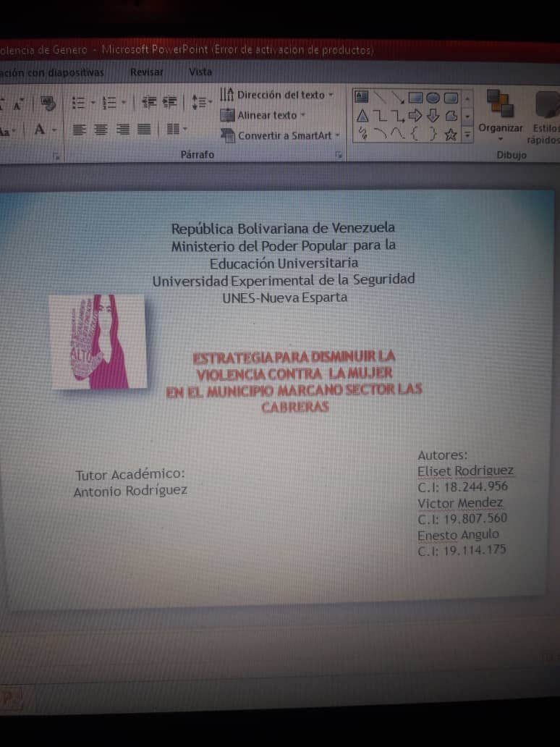Select the elbow connector shape
This screenshot has width=560, height=747.
pyautogui.click(x=380, y=116)
